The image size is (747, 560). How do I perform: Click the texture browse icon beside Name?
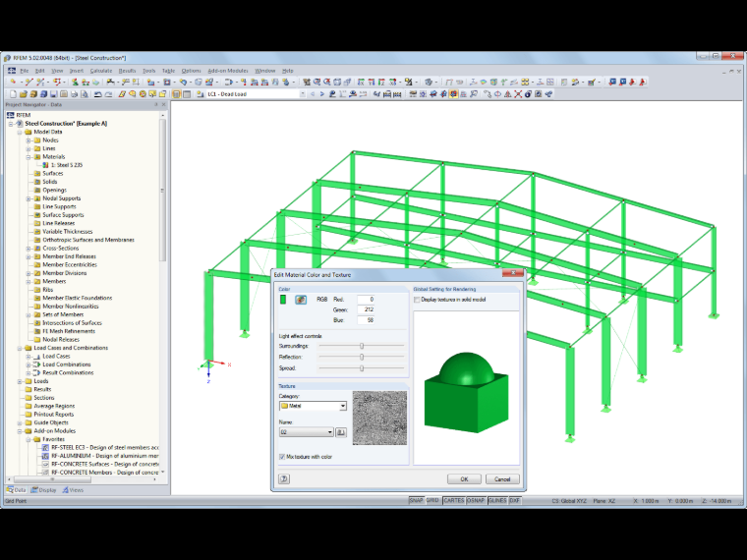(341, 432)
